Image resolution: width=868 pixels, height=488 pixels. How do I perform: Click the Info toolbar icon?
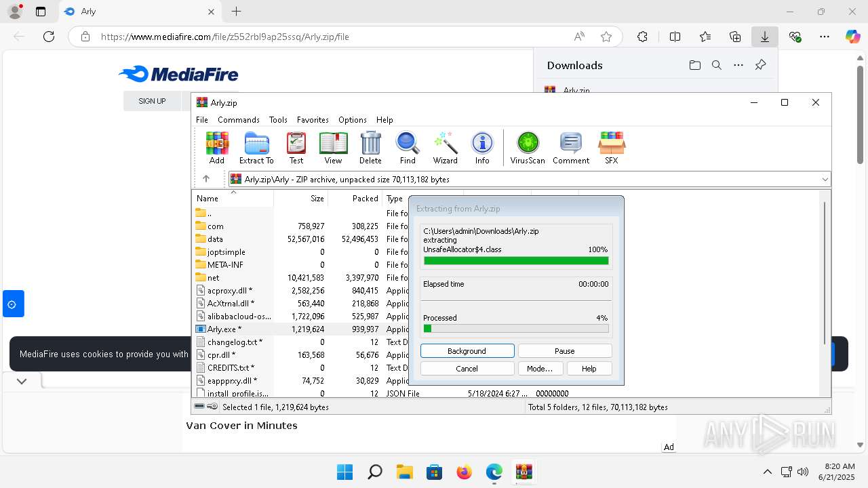coord(482,148)
